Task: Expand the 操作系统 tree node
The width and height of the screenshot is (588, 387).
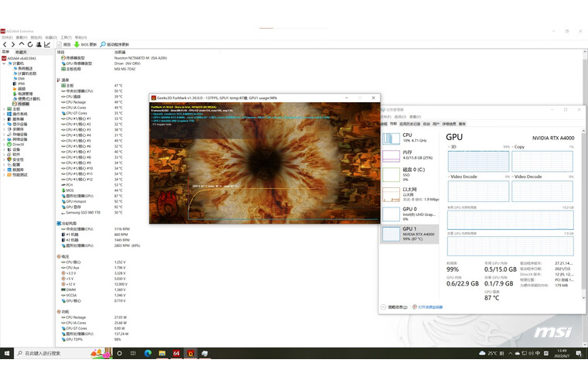Action: pos(3,114)
